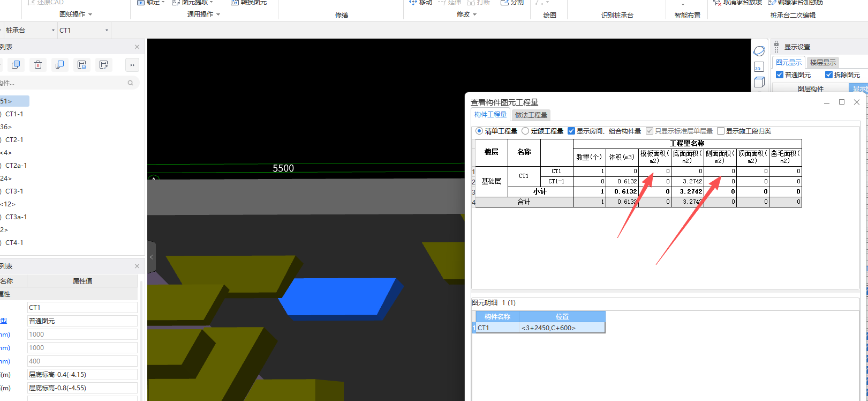Click 取消承台放坡 tool icon
The height and width of the screenshot is (401, 868).
[x=717, y=3]
